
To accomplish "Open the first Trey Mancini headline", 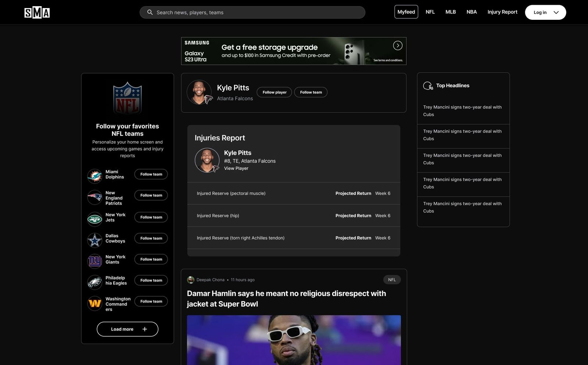I will click(462, 111).
